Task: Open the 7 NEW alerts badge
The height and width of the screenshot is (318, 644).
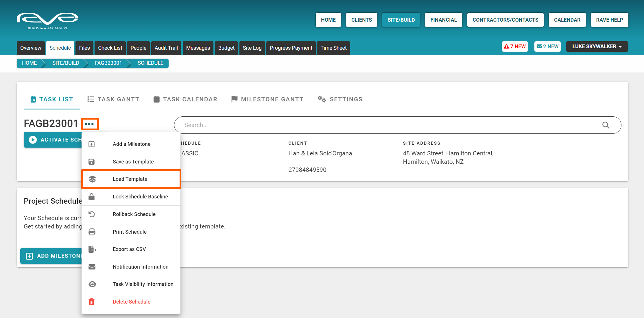Action: click(515, 47)
